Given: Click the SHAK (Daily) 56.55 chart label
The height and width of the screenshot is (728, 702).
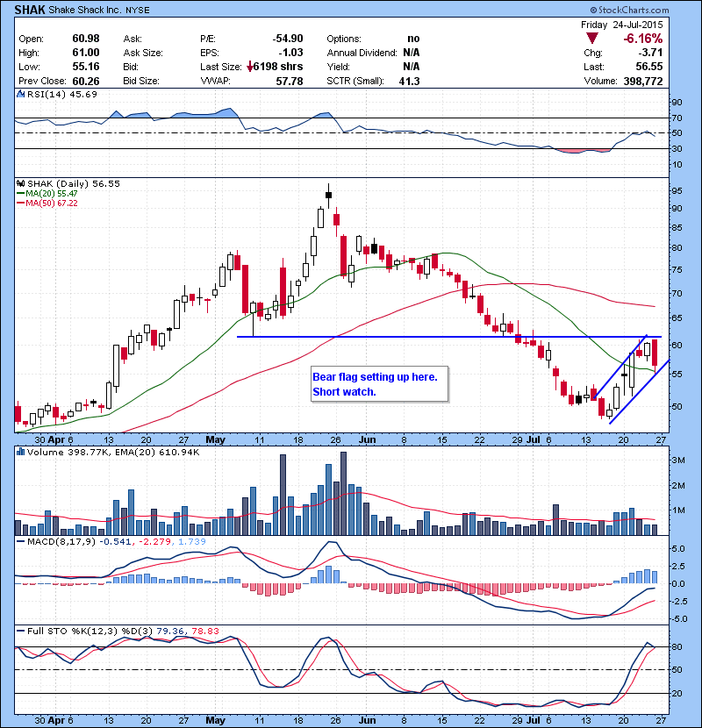Looking at the screenshot, I should pyautogui.click(x=74, y=184).
